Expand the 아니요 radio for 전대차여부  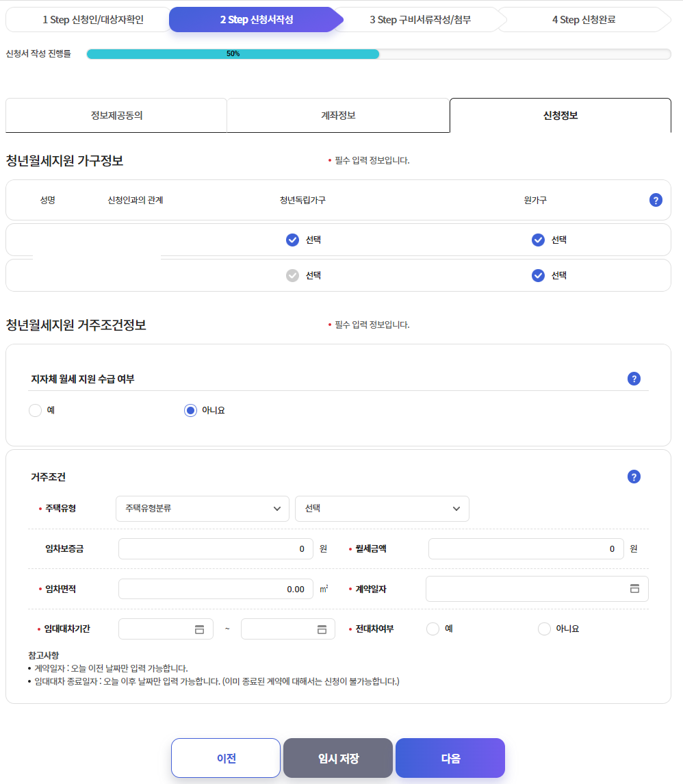[x=544, y=628]
